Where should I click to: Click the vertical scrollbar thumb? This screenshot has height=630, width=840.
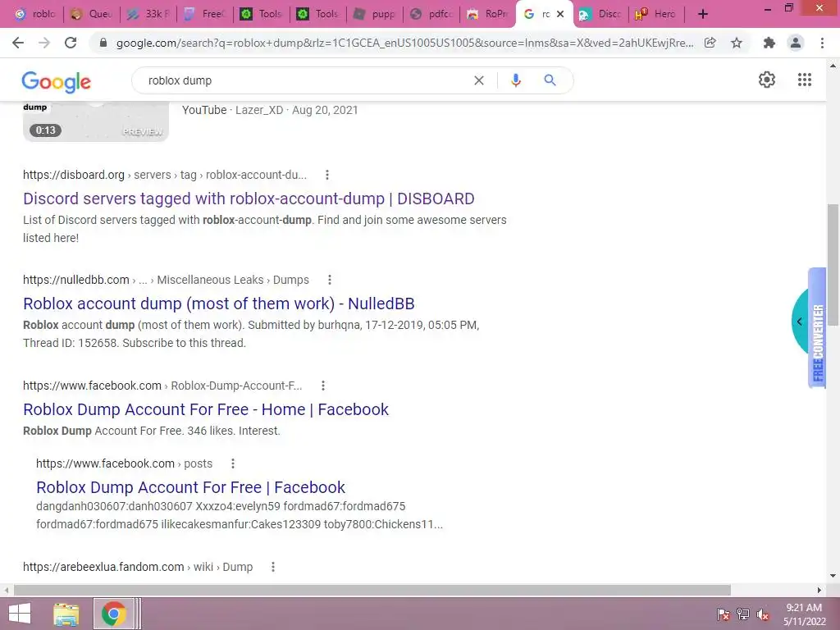point(833,265)
